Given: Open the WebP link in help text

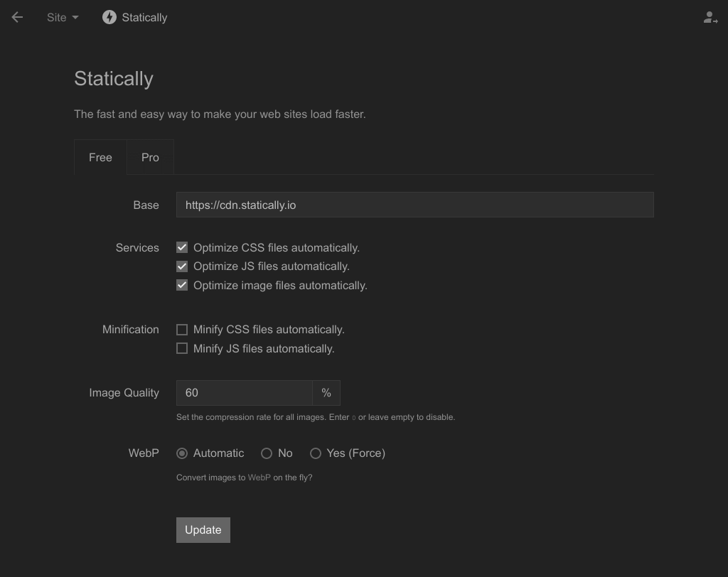Looking at the screenshot, I should (259, 478).
